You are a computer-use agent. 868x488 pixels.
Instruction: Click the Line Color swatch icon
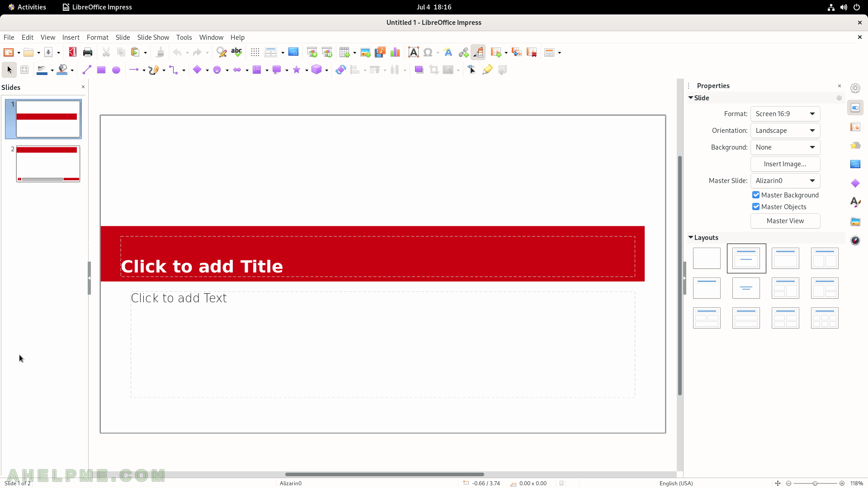(x=42, y=70)
